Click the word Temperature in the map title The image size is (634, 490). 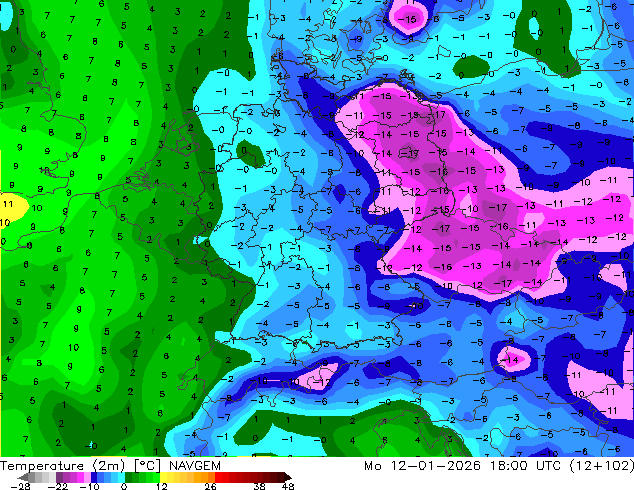[x=42, y=466]
